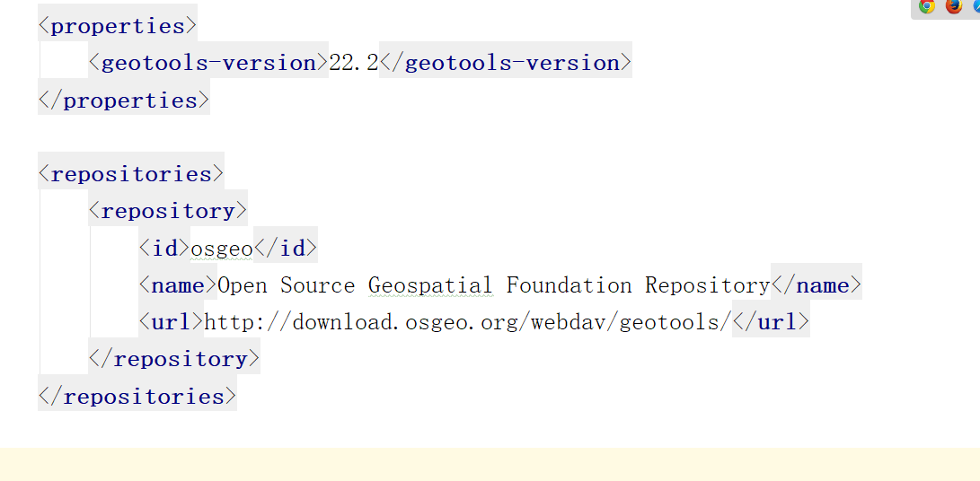Click the closing repositories tag

(137, 397)
